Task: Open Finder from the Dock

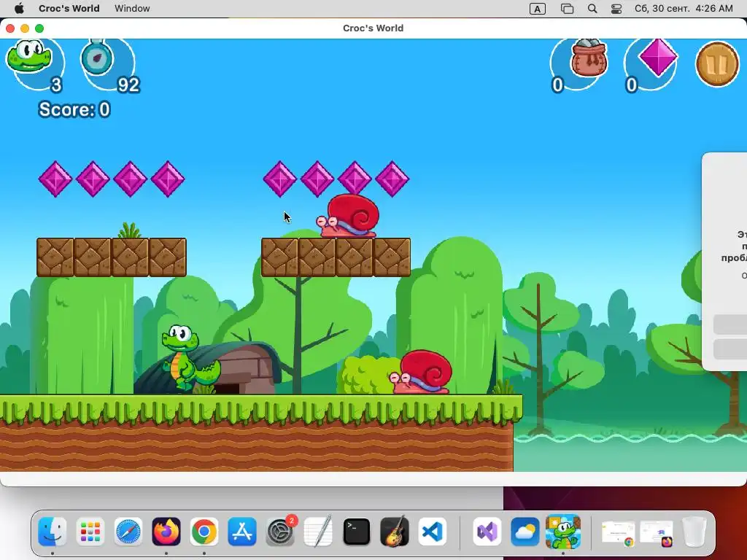Action: coord(53,532)
